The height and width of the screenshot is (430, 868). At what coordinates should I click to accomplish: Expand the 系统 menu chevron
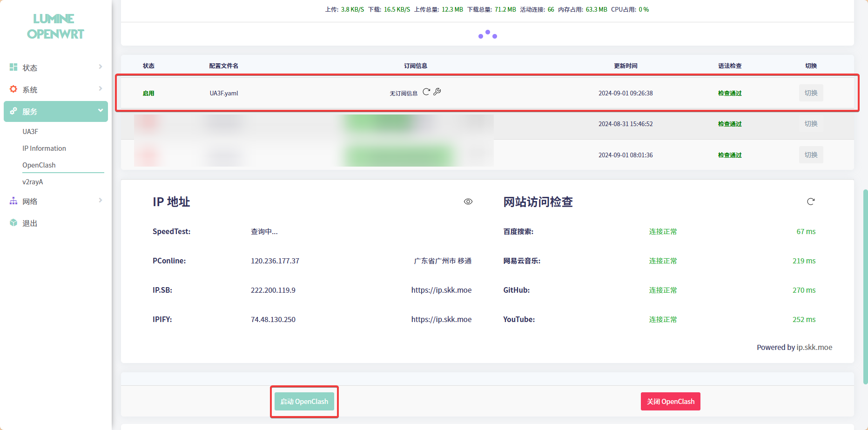pyautogui.click(x=100, y=89)
